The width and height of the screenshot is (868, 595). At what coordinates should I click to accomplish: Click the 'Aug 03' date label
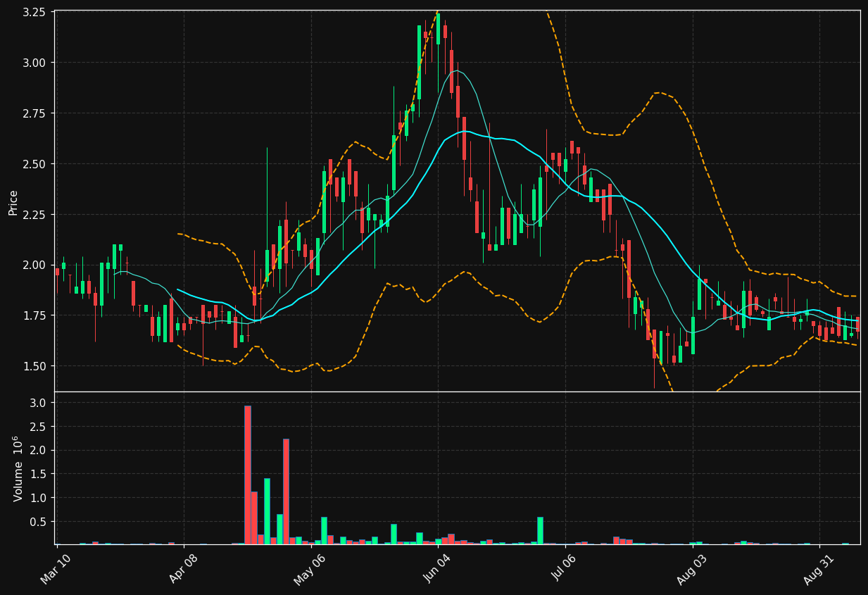coord(691,569)
